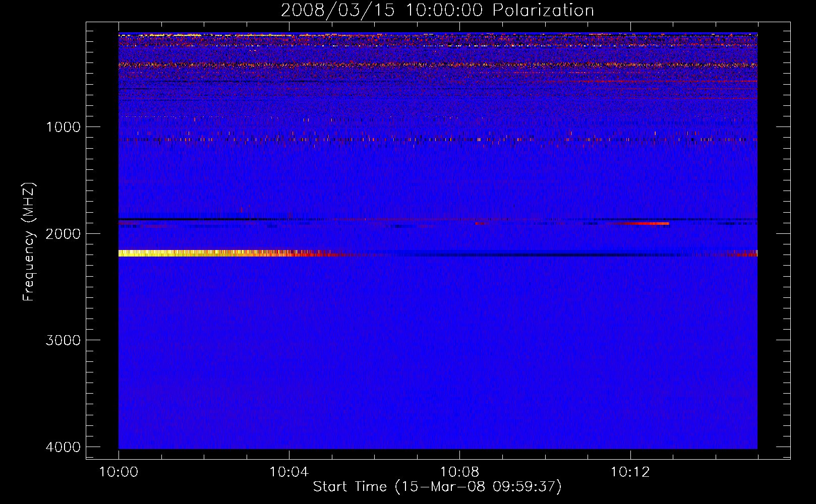Click the "Frequency (MHZ)" y-axis label

click(x=29, y=242)
